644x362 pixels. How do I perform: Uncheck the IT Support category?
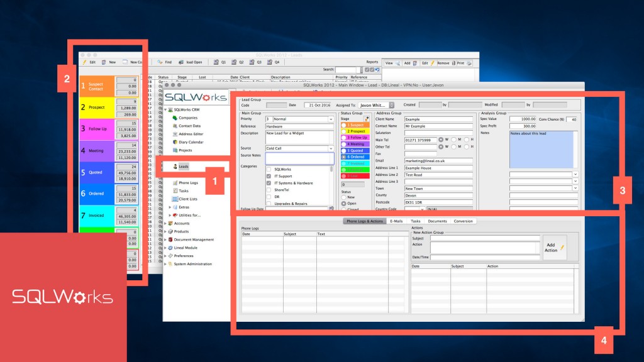269,176
